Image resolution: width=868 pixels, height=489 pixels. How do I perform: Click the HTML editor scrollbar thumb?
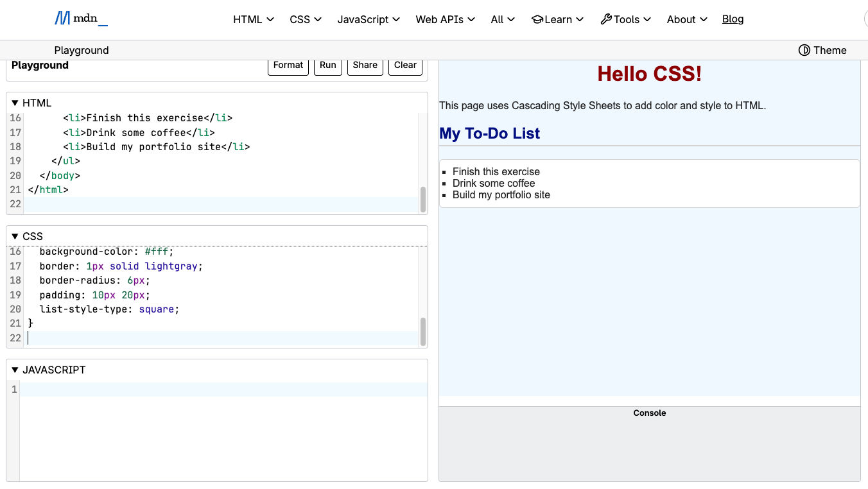tap(423, 200)
